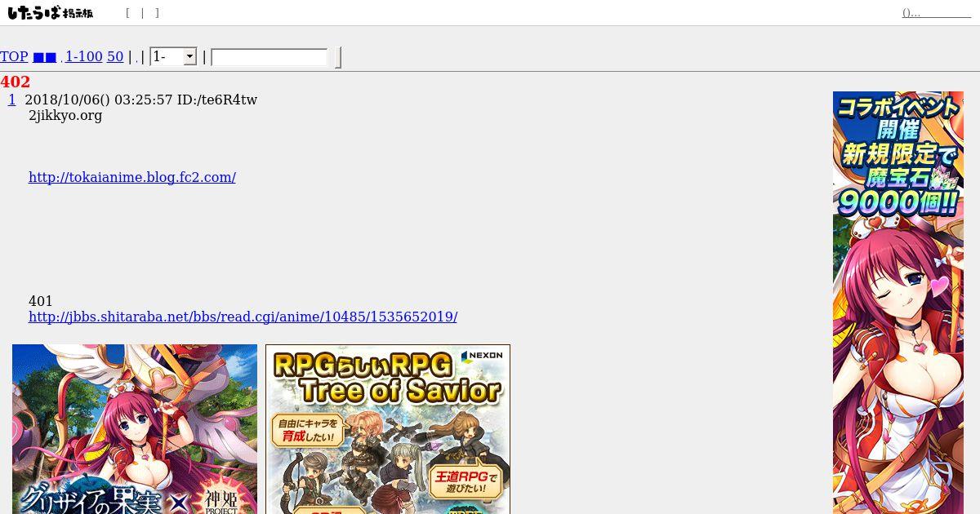The height and width of the screenshot is (514, 980).
Task: Click the red 402 thread title
Action: point(16,82)
